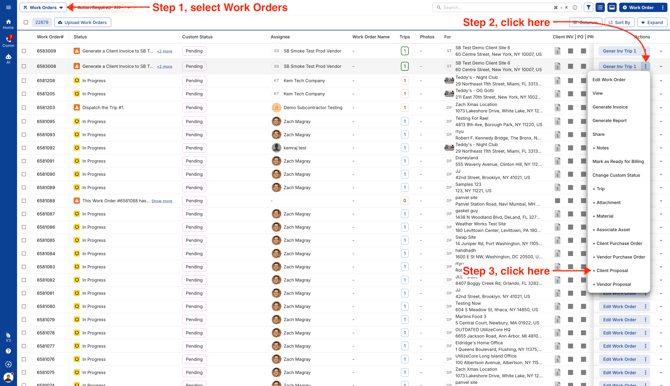Screen dimensions: 670x386
Task: Open Custom Status Pending dropdown on 6581203
Action: tap(194, 107)
